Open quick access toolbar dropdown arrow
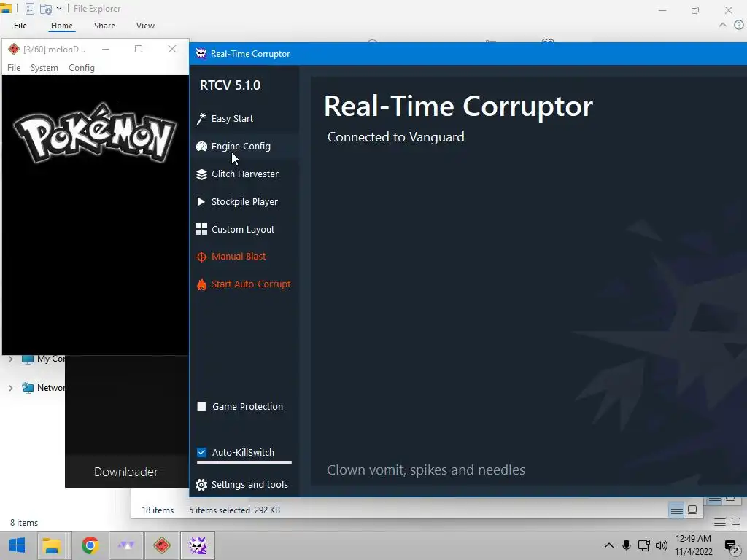747x560 pixels. (x=59, y=9)
